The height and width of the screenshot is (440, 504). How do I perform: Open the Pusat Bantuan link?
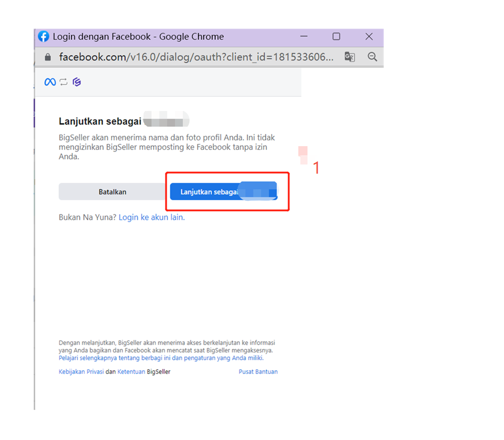tap(258, 372)
